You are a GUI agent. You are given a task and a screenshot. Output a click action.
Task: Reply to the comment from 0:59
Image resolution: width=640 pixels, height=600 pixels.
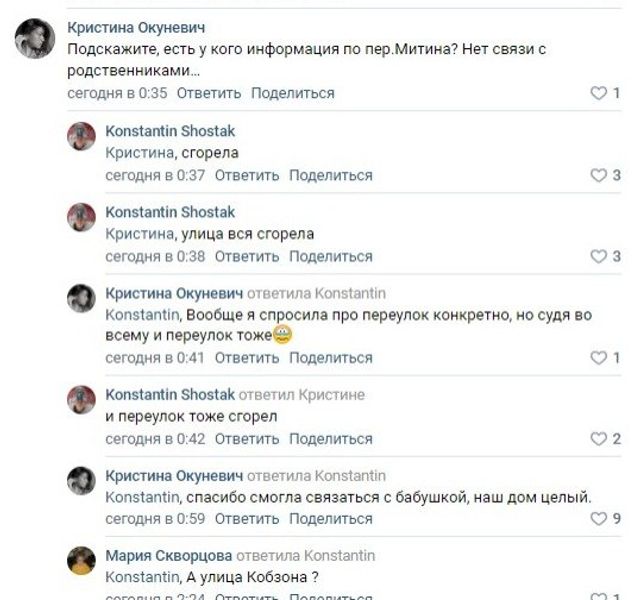point(247,519)
